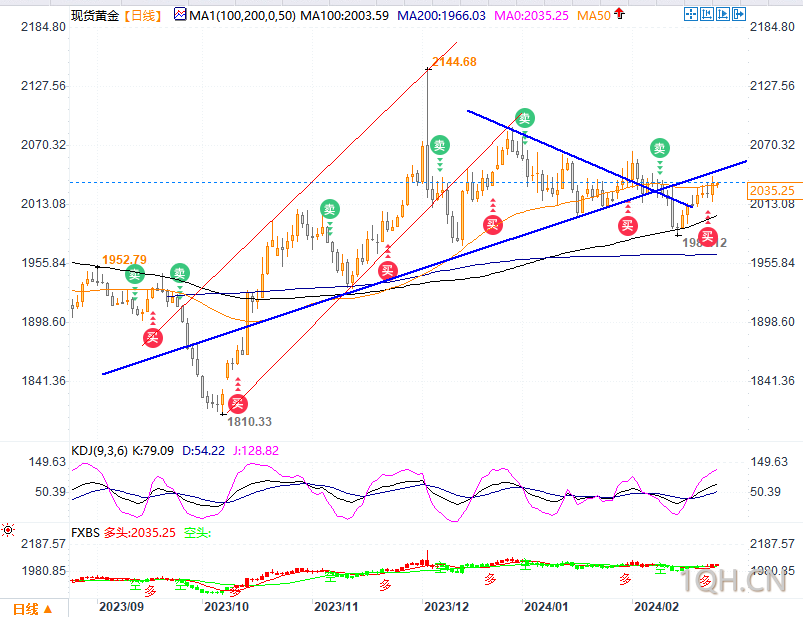Click the 2184.80 label on the left price axis
This screenshot has width=803, height=617.
point(44,27)
